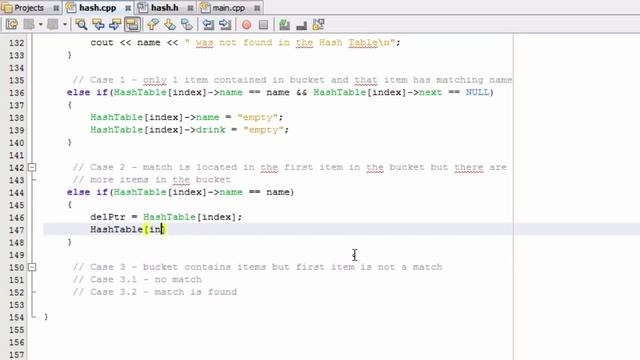
Task: Click "// Case 3.2 - match is found"
Action: (155, 292)
